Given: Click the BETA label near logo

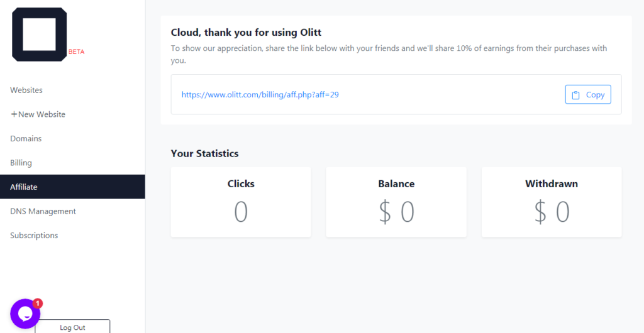Looking at the screenshot, I should [x=76, y=52].
